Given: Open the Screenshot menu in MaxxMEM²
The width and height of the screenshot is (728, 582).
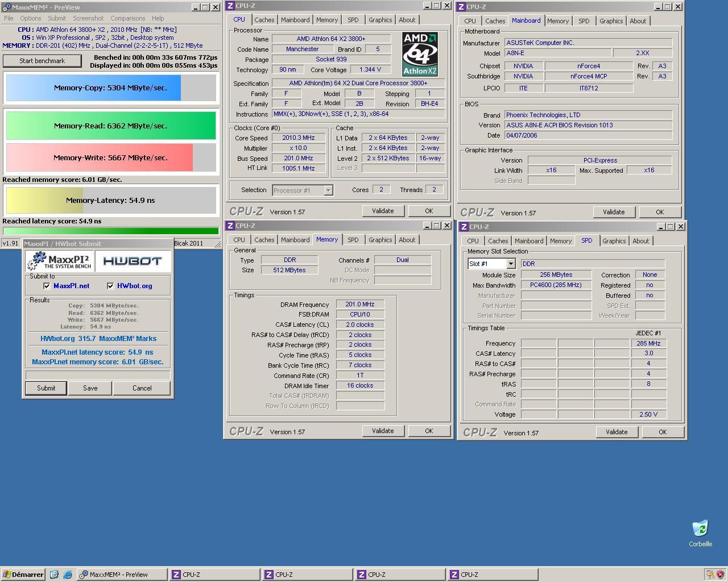Looking at the screenshot, I should [x=88, y=18].
